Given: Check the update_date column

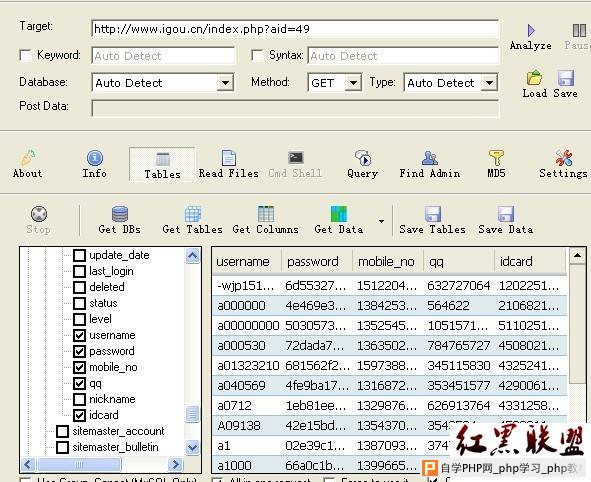Looking at the screenshot, I should pos(79,255).
